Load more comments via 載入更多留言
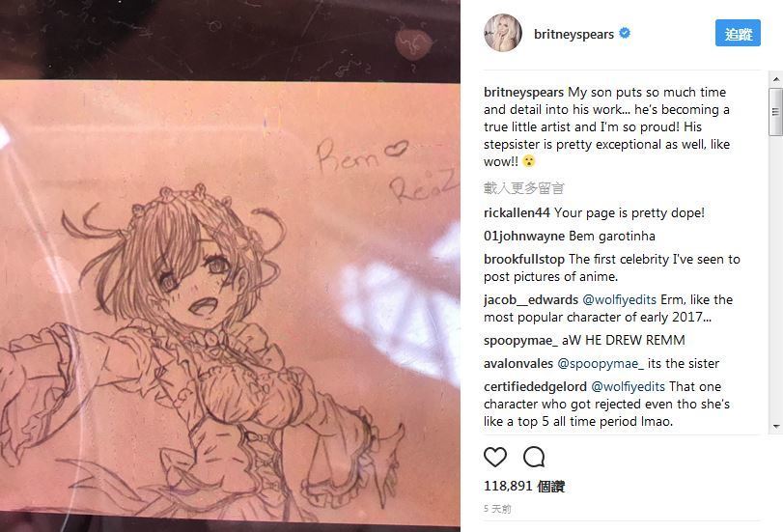This screenshot has height=532, width=783. [524, 188]
